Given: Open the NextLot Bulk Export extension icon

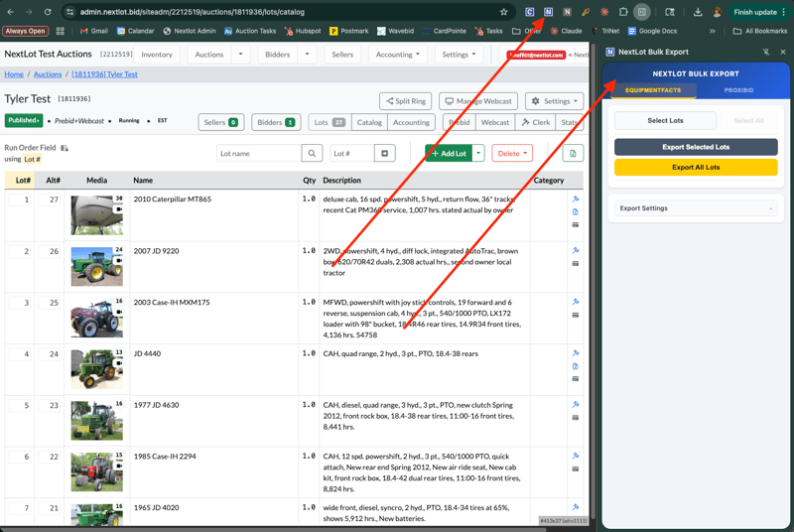Looking at the screenshot, I should (x=548, y=12).
